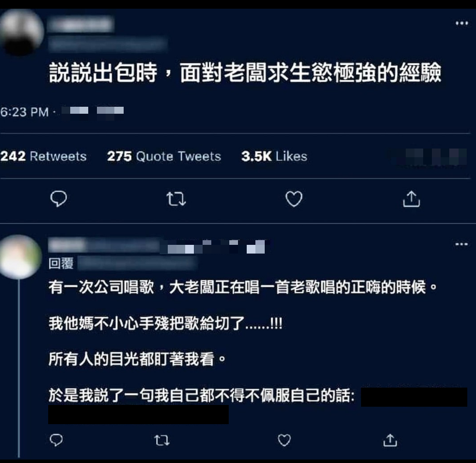View the 242 Retweets list
This screenshot has width=476, height=463.
coord(44,156)
